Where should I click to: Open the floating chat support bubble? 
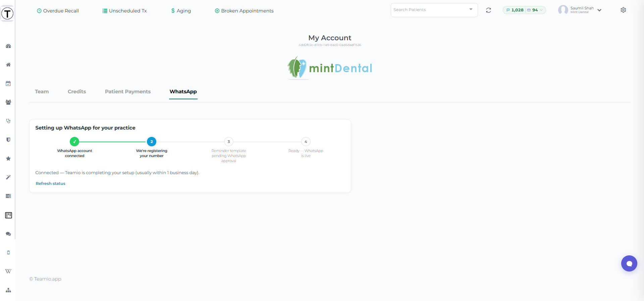point(629,263)
